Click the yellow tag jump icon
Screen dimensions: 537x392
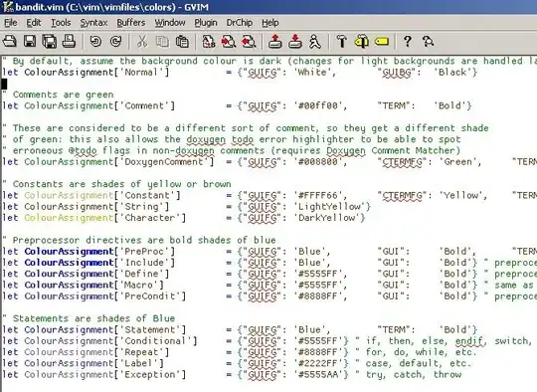click(382, 42)
